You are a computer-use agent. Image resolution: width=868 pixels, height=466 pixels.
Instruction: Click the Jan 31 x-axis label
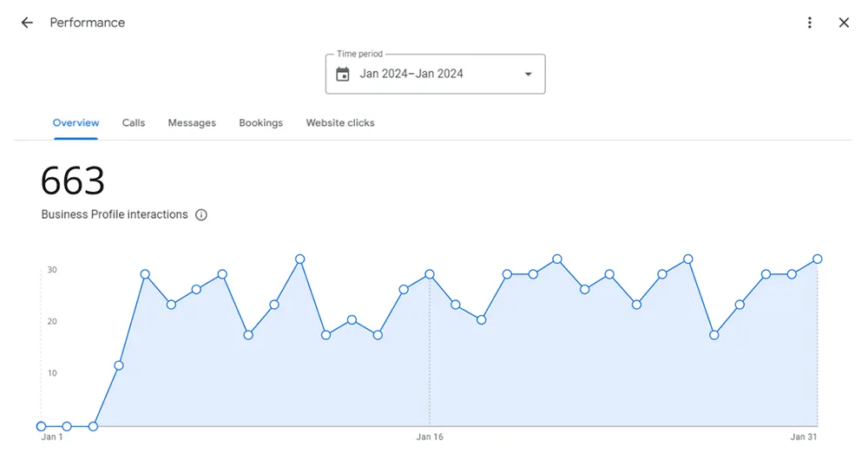[804, 437]
